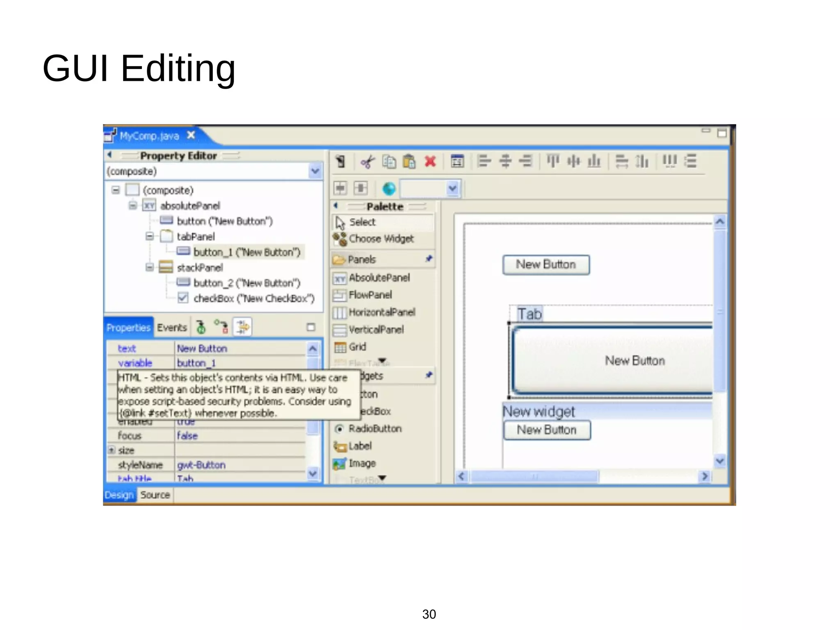Image resolution: width=840 pixels, height=630 pixels.
Task: Toggle the Panels category pin
Action: pyautogui.click(x=429, y=259)
